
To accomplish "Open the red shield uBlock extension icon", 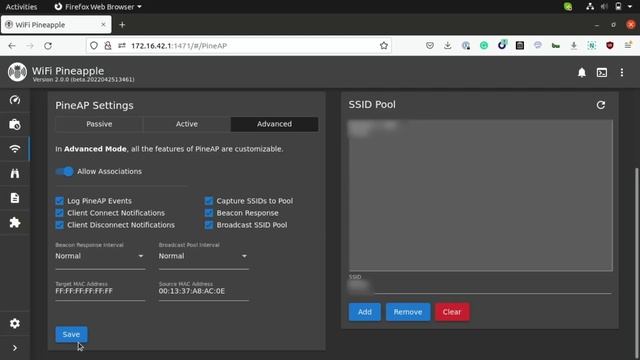I will [x=610, y=46].
